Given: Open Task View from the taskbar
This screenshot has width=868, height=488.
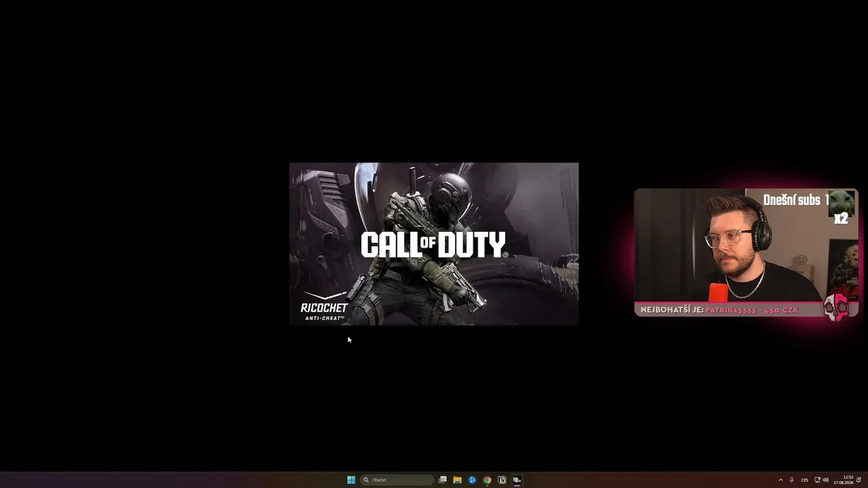Looking at the screenshot, I should click(443, 480).
